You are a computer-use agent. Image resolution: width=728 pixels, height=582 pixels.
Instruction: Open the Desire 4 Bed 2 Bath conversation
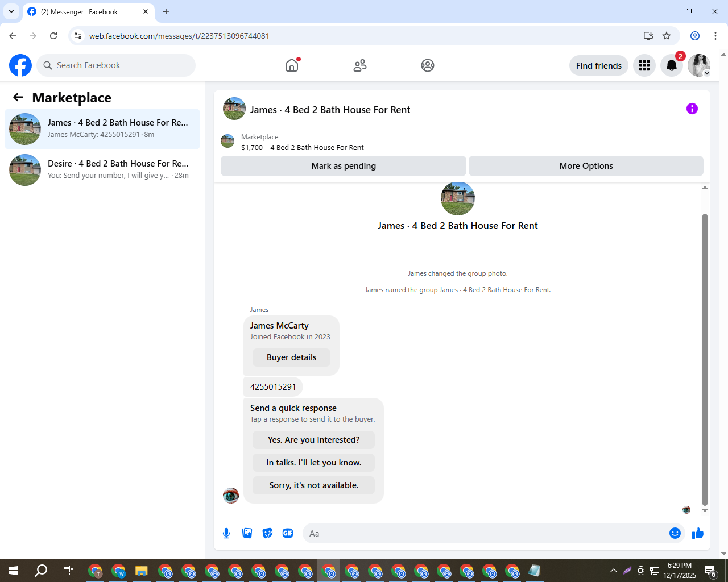point(102,170)
